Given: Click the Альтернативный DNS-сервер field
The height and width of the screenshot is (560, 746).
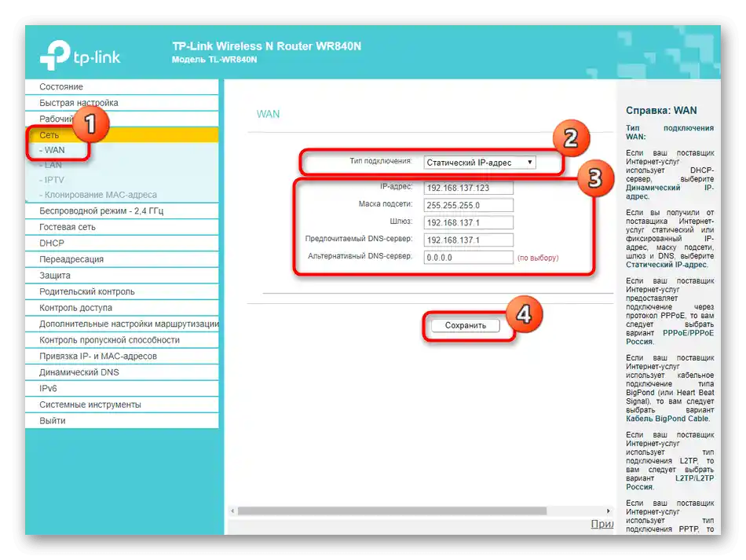Looking at the screenshot, I should click(468, 258).
